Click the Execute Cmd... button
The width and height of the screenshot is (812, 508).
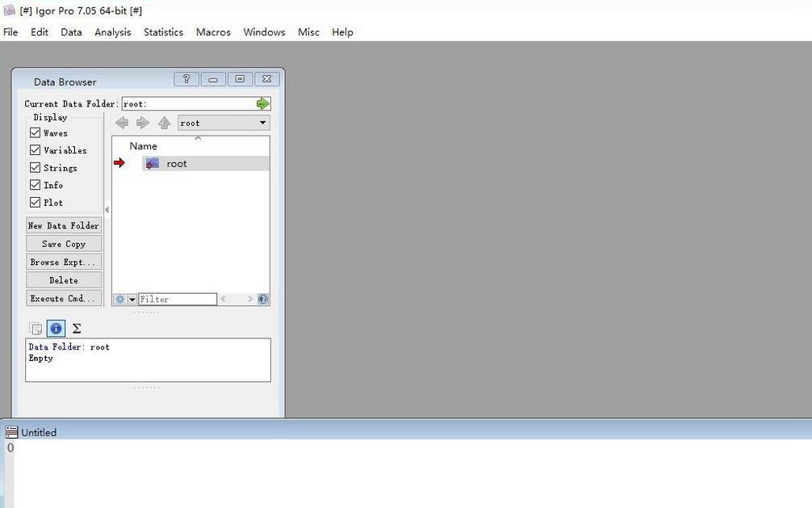(64, 298)
